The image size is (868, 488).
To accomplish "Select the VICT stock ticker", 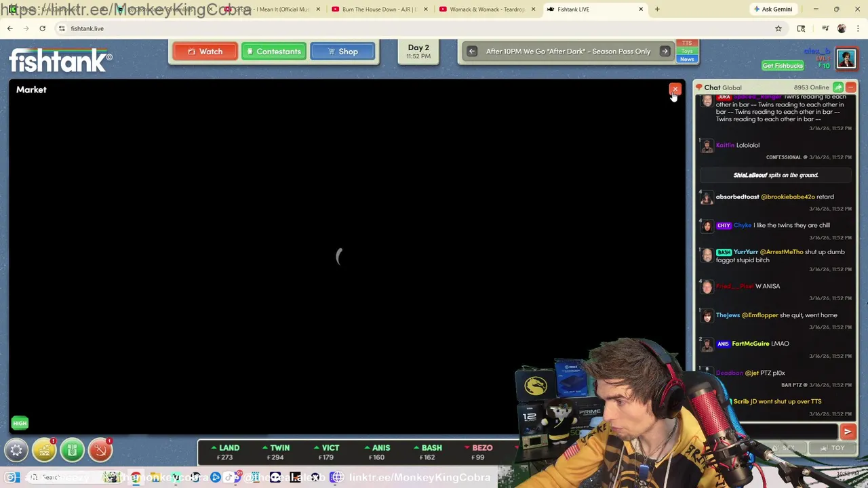I will (326, 452).
